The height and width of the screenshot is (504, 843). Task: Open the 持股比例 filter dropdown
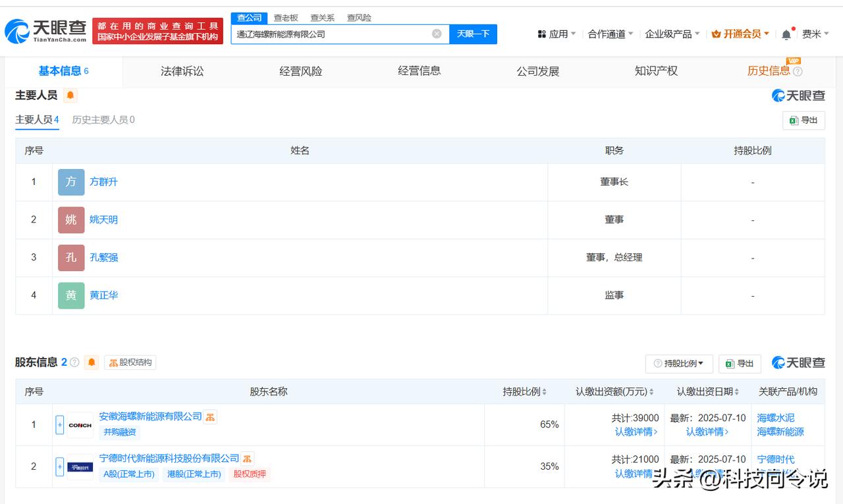coord(679,364)
